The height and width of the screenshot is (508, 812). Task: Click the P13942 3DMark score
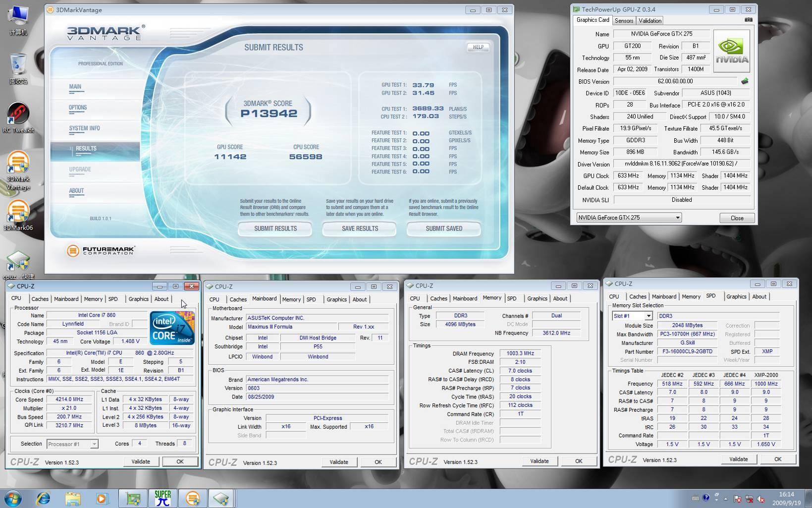[x=269, y=113]
